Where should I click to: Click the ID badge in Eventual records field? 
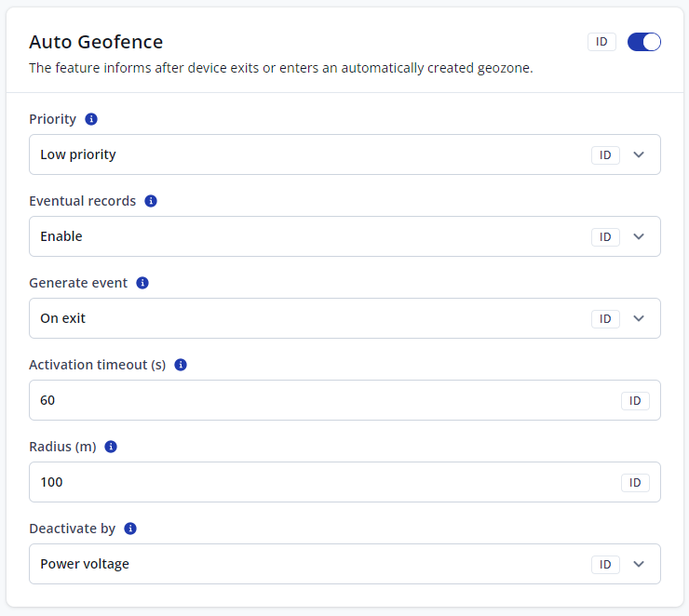pos(605,237)
